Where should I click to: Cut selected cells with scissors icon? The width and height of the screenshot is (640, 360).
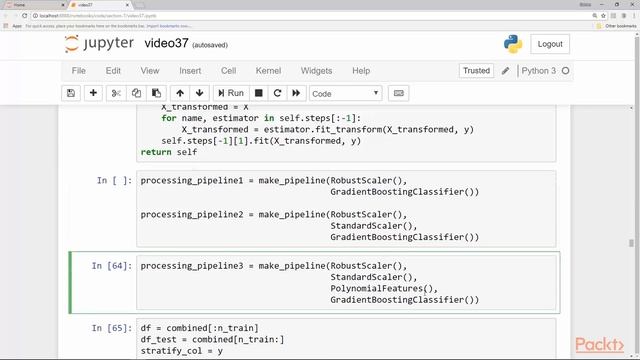point(116,93)
